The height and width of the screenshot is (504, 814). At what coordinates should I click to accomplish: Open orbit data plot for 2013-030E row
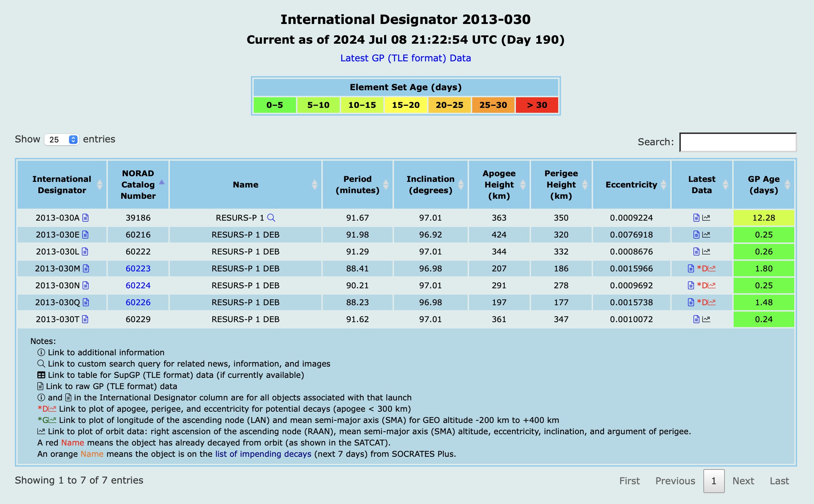click(x=706, y=235)
